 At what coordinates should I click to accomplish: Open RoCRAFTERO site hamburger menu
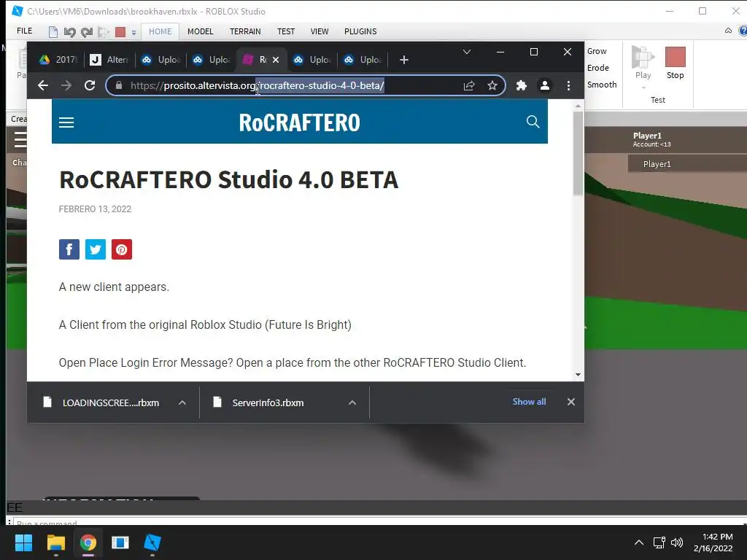[66, 122]
